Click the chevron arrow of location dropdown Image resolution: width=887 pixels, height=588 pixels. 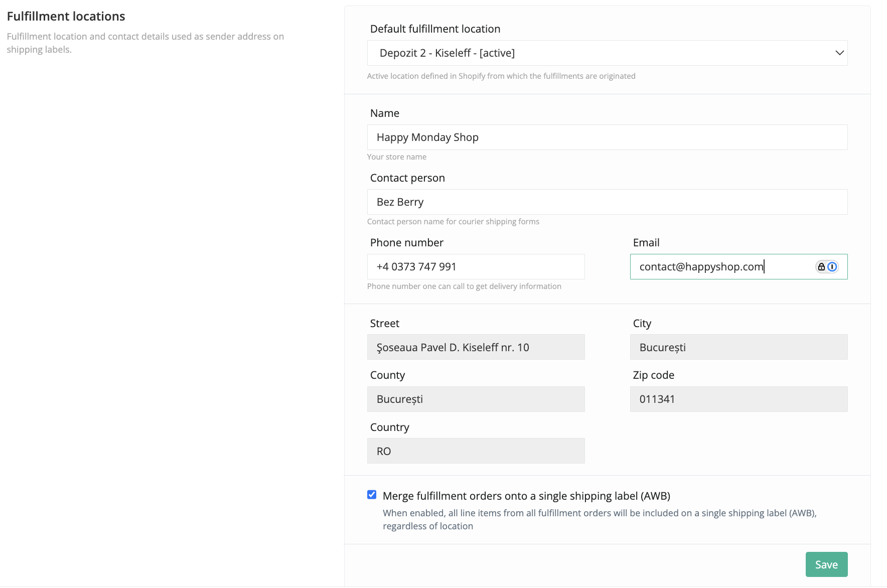click(x=839, y=53)
